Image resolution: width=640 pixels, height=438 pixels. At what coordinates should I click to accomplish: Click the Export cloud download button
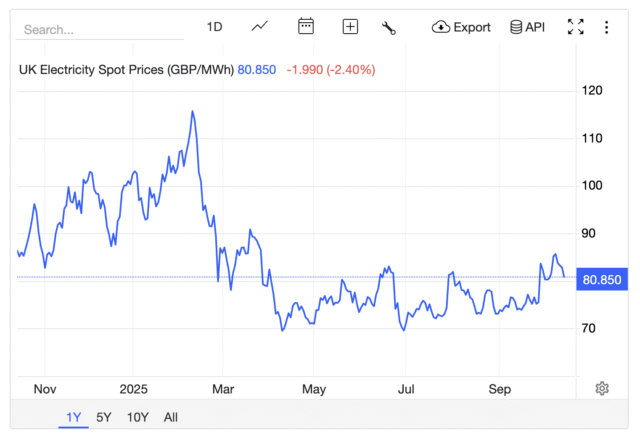point(461,27)
